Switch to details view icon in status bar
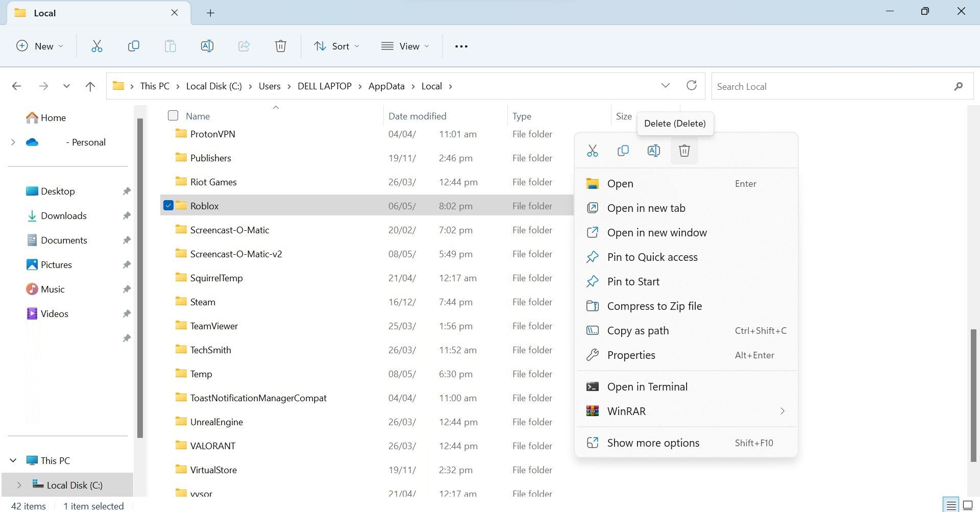This screenshot has width=980, height=512. [x=950, y=505]
